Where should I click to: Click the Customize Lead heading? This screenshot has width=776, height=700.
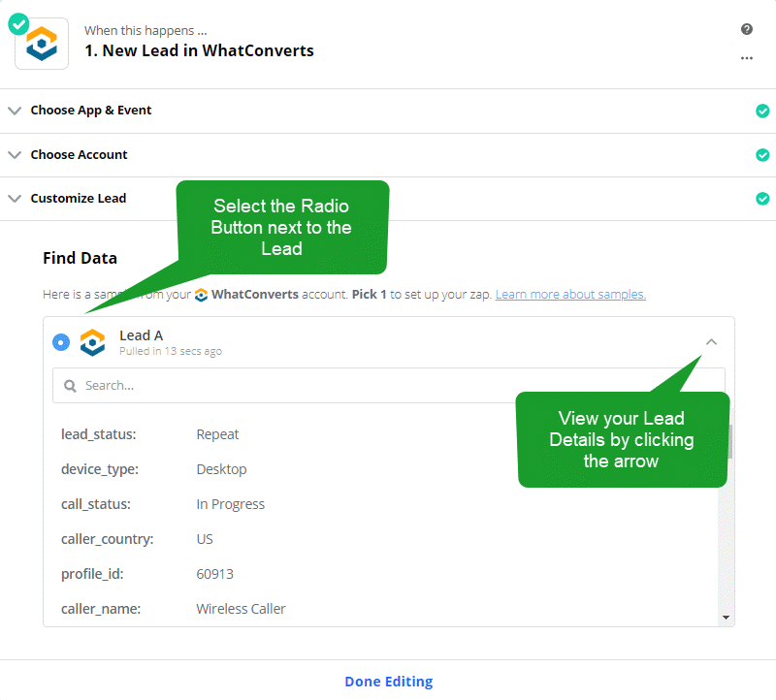[x=79, y=199]
